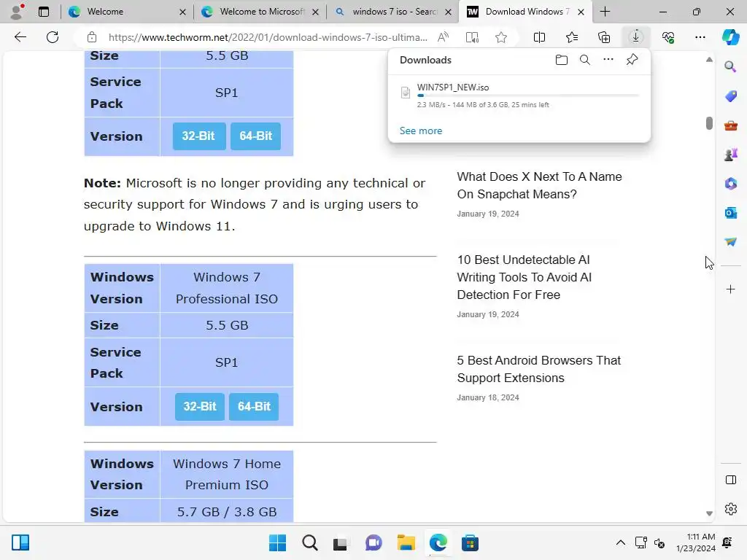Toggle sidebar visibility icon
The width and height of the screenshot is (747, 560).
coord(730,480)
